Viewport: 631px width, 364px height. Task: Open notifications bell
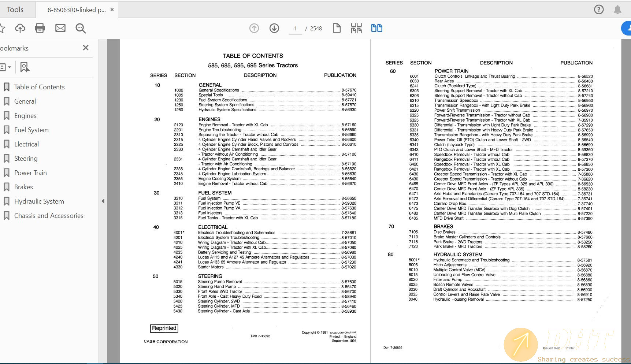(617, 10)
